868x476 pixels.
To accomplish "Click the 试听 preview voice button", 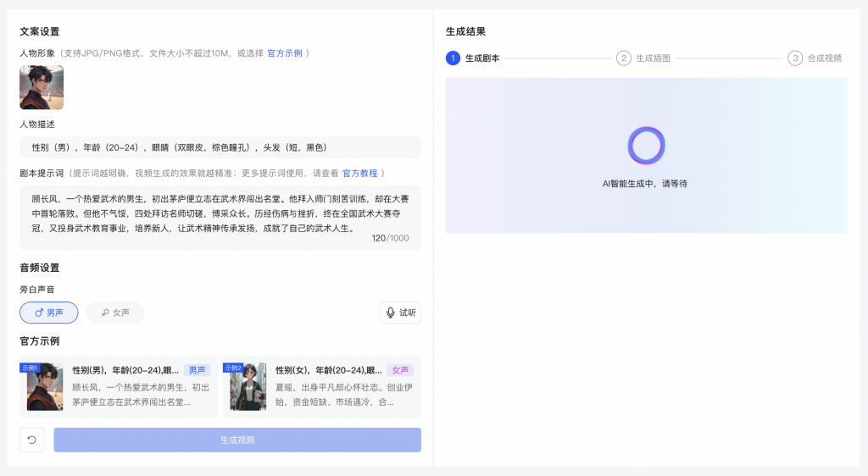I will [400, 313].
